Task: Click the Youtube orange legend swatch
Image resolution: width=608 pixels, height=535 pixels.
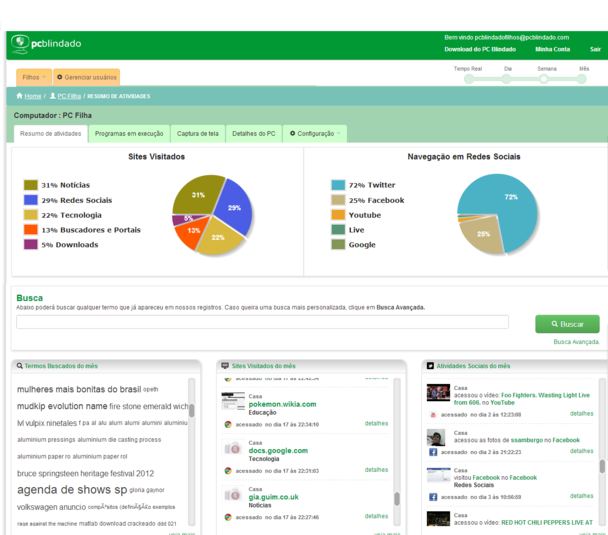Action: (x=338, y=215)
